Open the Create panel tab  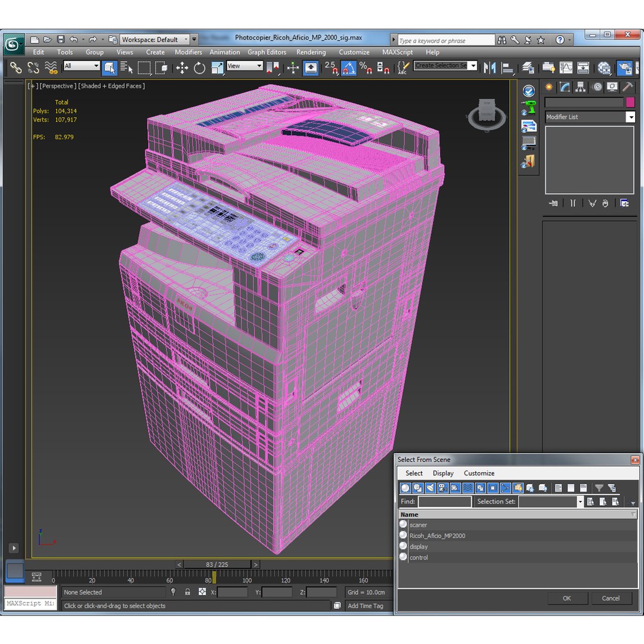(x=549, y=86)
